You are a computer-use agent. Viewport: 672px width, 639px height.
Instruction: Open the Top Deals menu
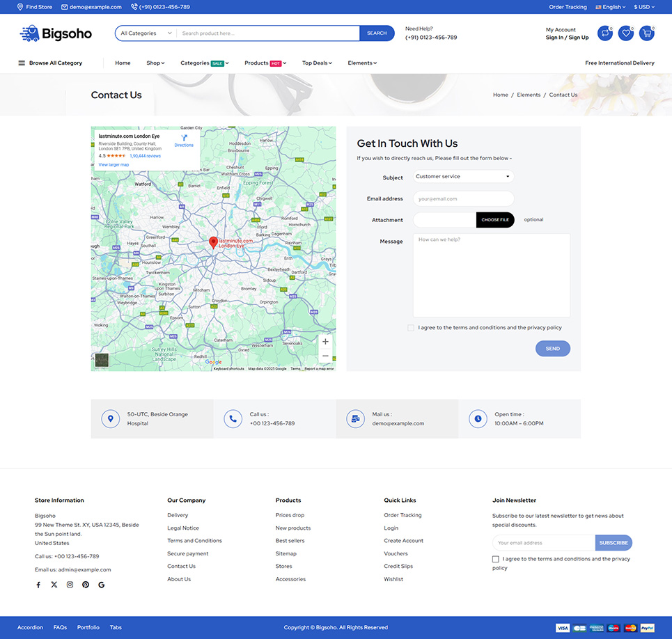317,63
